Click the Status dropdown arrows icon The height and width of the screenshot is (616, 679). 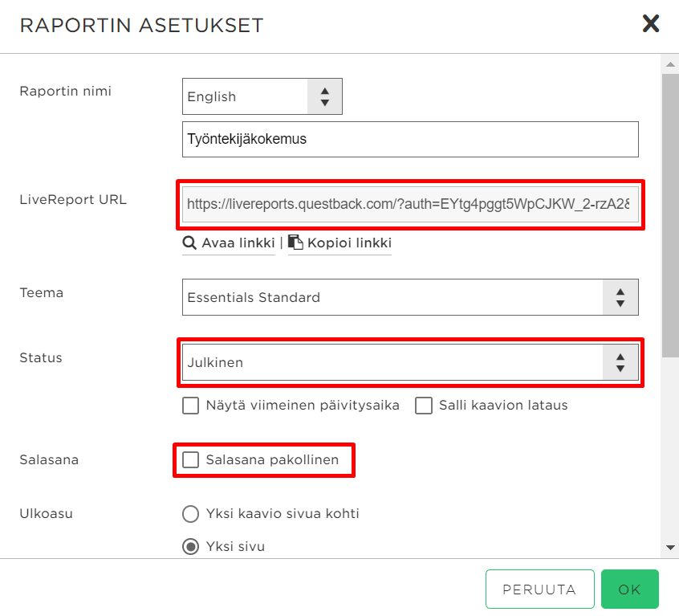click(x=620, y=362)
